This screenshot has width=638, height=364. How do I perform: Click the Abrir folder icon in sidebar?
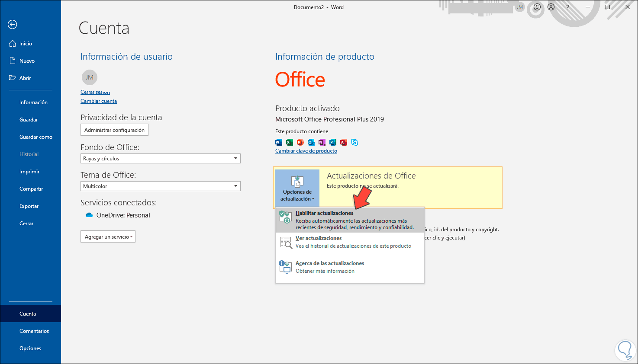click(13, 78)
